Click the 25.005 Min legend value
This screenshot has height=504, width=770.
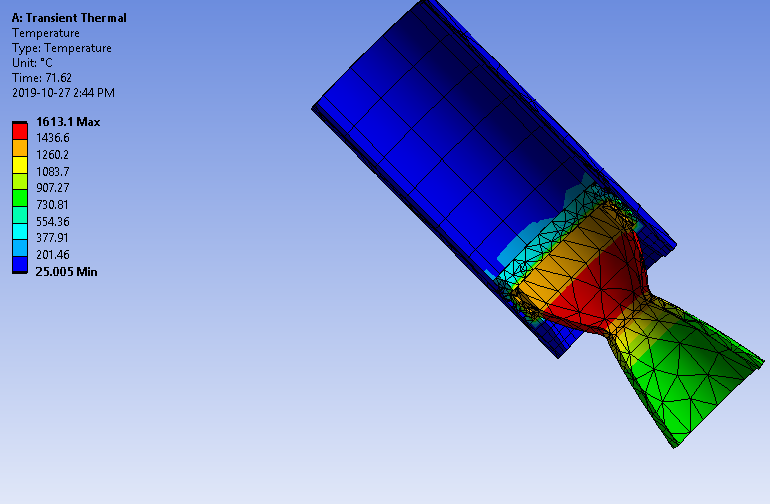click(x=66, y=271)
